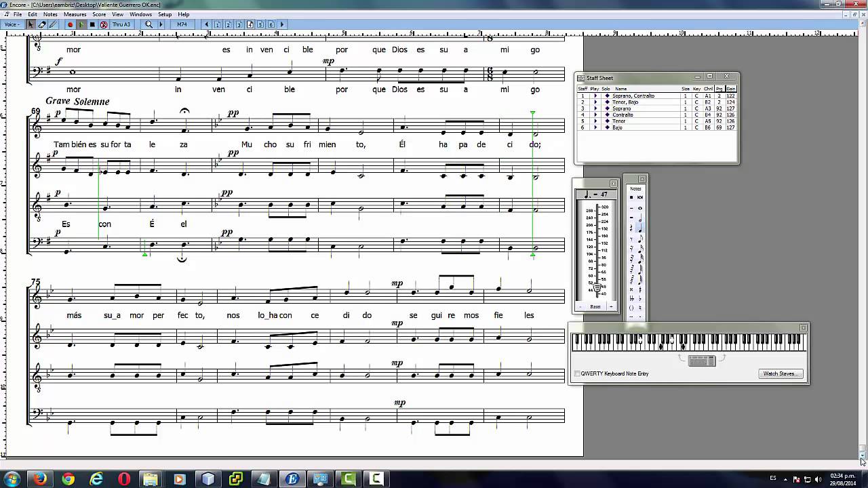Toggle Play for staff 6 Bajo
Viewport: 868px width, 488px height.
click(x=595, y=127)
